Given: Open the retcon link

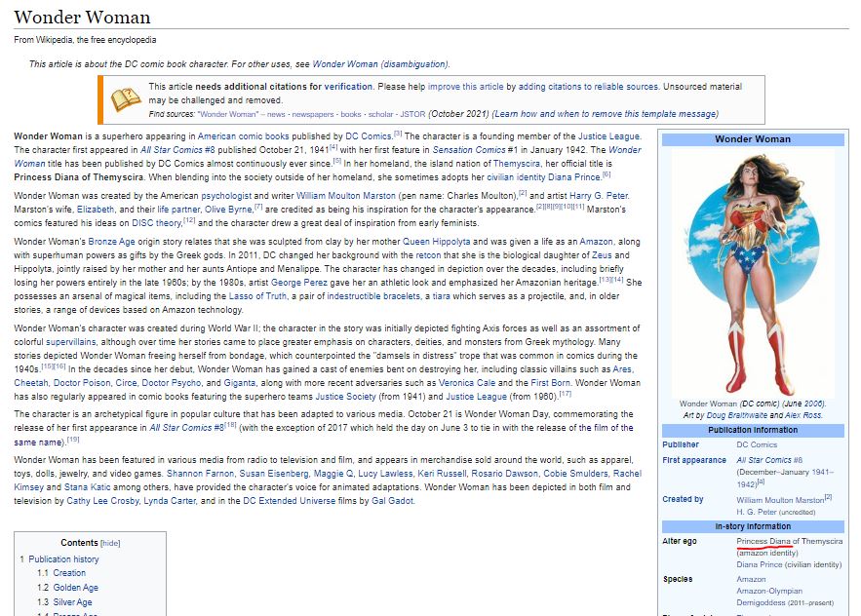Looking at the screenshot, I should [x=428, y=255].
